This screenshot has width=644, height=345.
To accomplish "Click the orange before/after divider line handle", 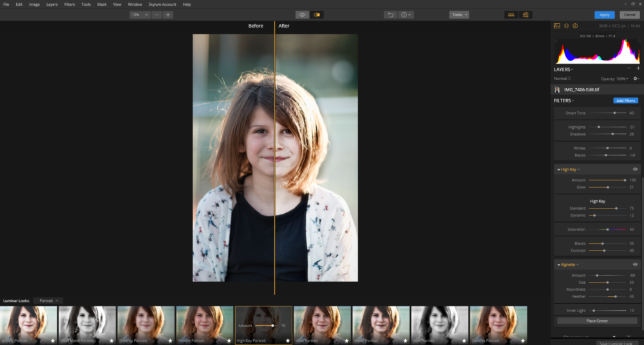I will click(275, 158).
